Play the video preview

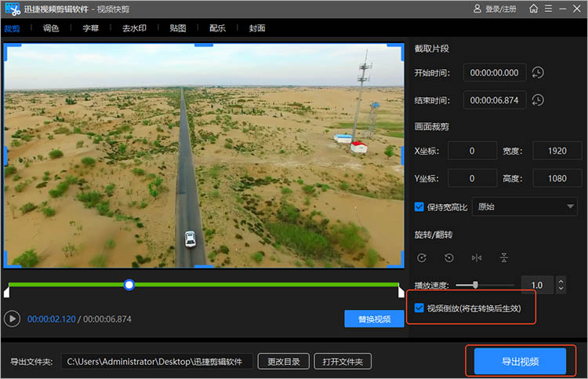[x=12, y=319]
